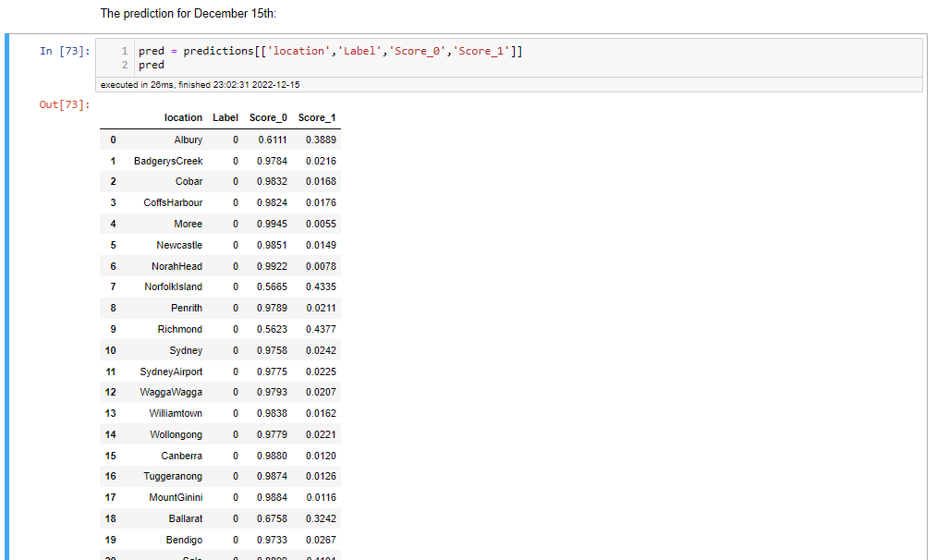
Task: Click the 'The prediction for December 15th:' markdown text
Action: pyautogui.click(x=189, y=13)
